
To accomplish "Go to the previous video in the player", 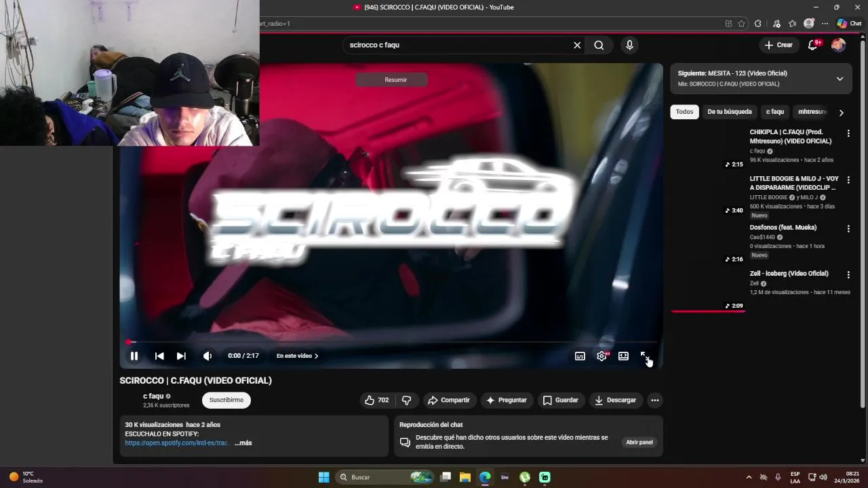I will click(159, 356).
